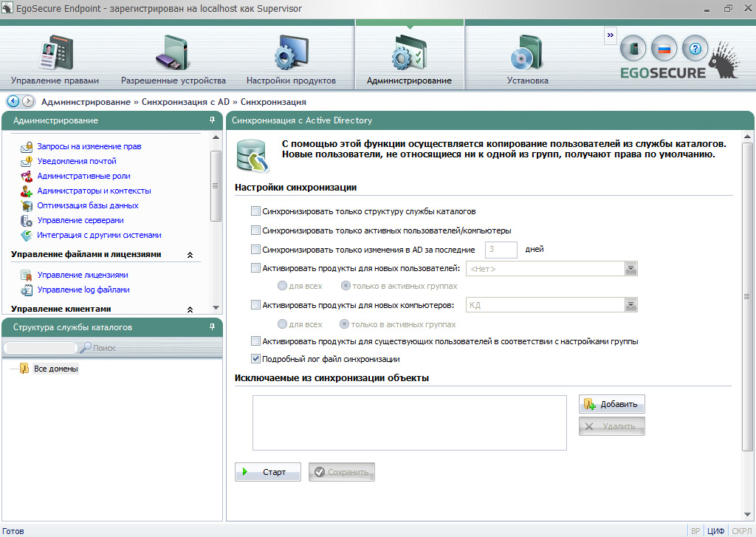Select 'только в активных группах' under new computers
Image resolution: width=756 pixels, height=537 pixels.
coord(344,324)
